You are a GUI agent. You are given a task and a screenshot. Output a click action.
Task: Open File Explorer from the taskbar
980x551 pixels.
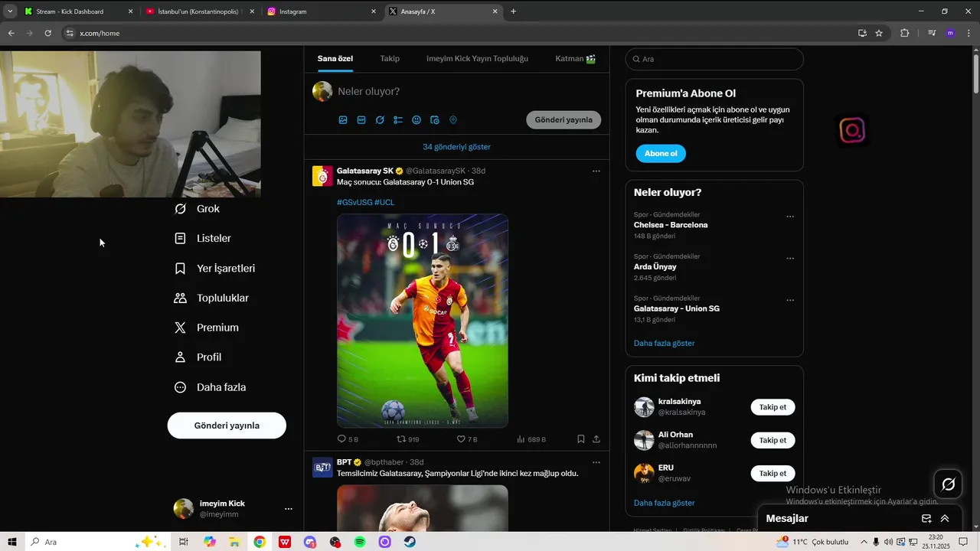pyautogui.click(x=234, y=542)
